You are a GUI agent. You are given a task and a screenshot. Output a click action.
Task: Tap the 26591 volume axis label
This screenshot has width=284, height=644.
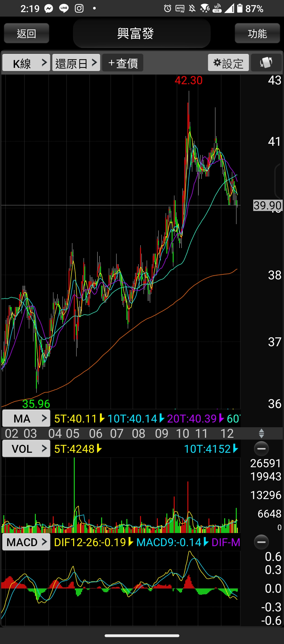[x=266, y=463]
